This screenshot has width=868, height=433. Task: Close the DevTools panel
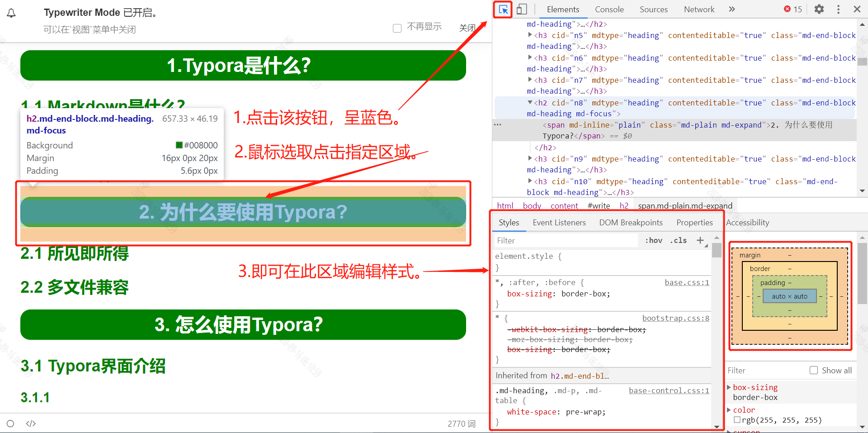857,9
